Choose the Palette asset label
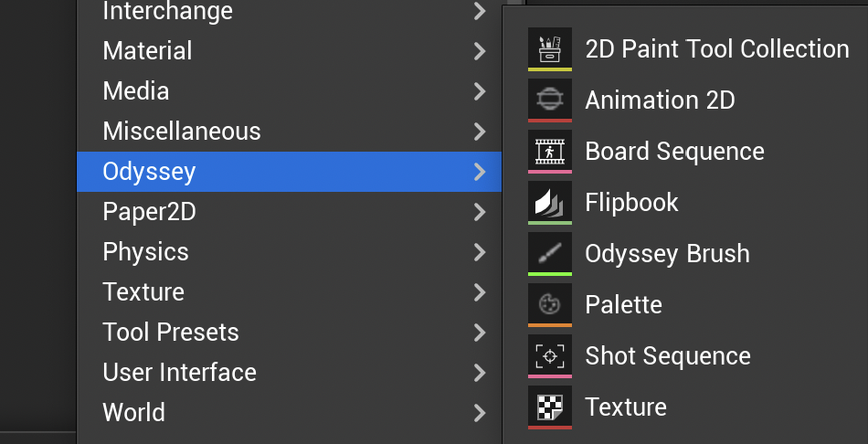The width and height of the screenshot is (868, 444). [x=623, y=304]
